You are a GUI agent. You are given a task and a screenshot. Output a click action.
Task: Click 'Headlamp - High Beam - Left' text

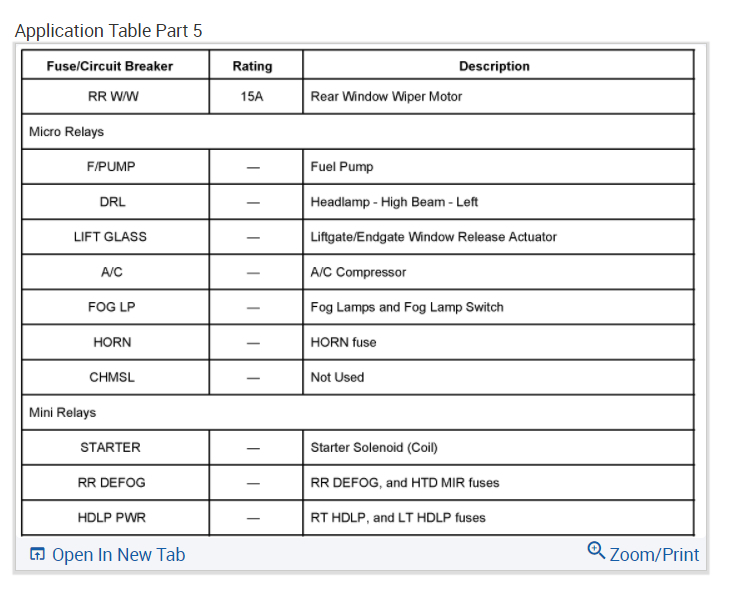click(x=394, y=202)
